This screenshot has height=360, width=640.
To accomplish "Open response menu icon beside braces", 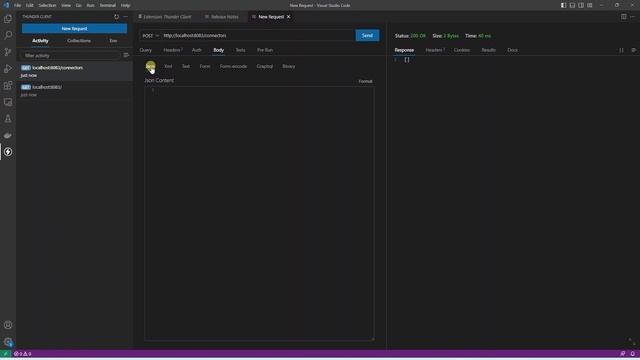I will pos(633,50).
